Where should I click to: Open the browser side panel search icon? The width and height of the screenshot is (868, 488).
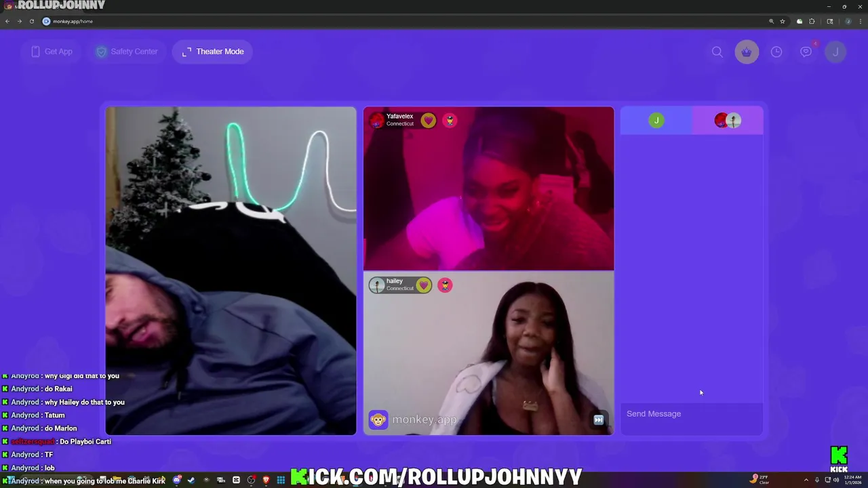pos(829,21)
